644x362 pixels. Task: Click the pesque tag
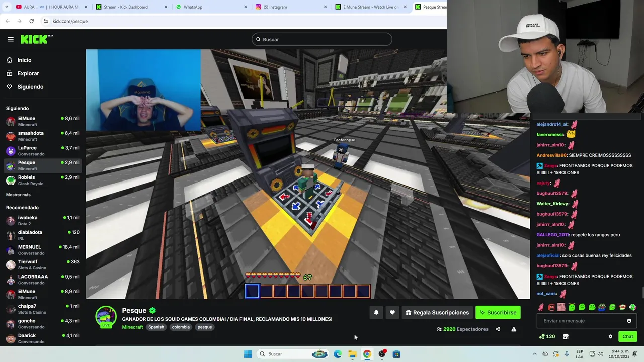click(205, 327)
